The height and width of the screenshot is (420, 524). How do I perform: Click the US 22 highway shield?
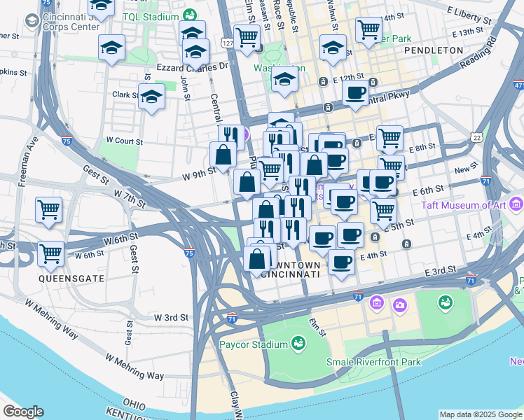(x=477, y=137)
